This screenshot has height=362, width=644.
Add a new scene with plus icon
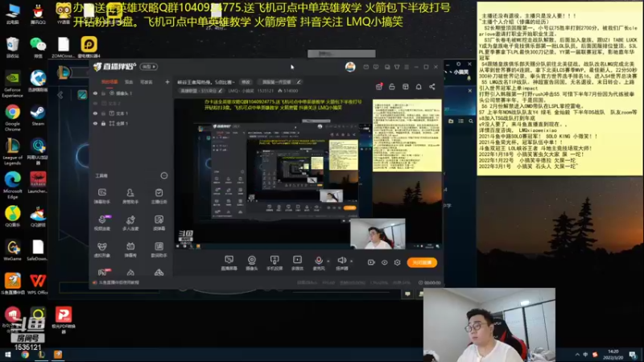167,82
